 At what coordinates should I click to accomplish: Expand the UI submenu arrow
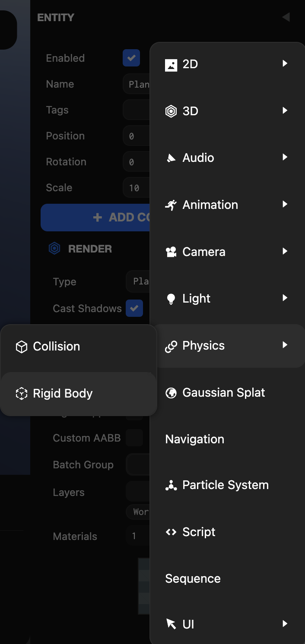coord(285,624)
